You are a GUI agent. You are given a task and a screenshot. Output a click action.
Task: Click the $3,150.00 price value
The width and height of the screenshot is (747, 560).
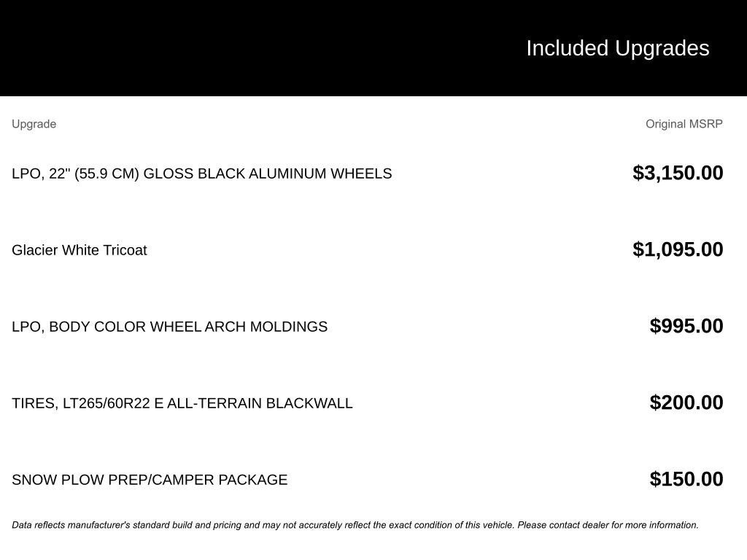(x=678, y=173)
